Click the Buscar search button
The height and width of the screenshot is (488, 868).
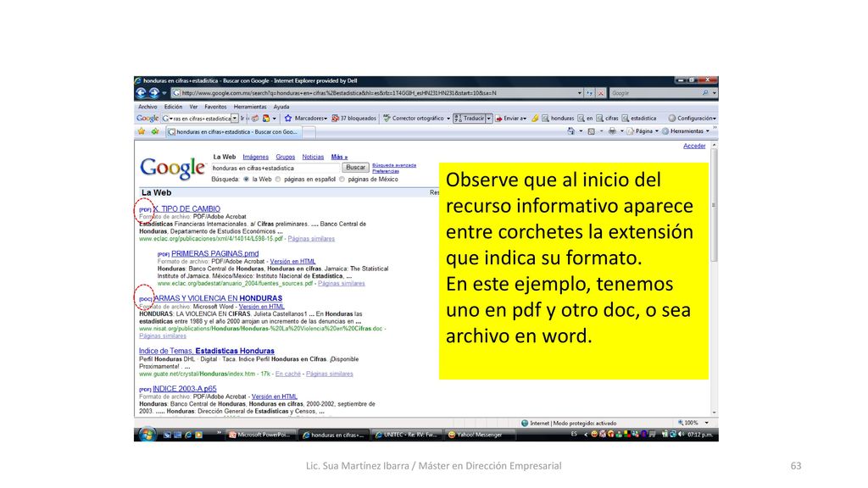pyautogui.click(x=355, y=167)
